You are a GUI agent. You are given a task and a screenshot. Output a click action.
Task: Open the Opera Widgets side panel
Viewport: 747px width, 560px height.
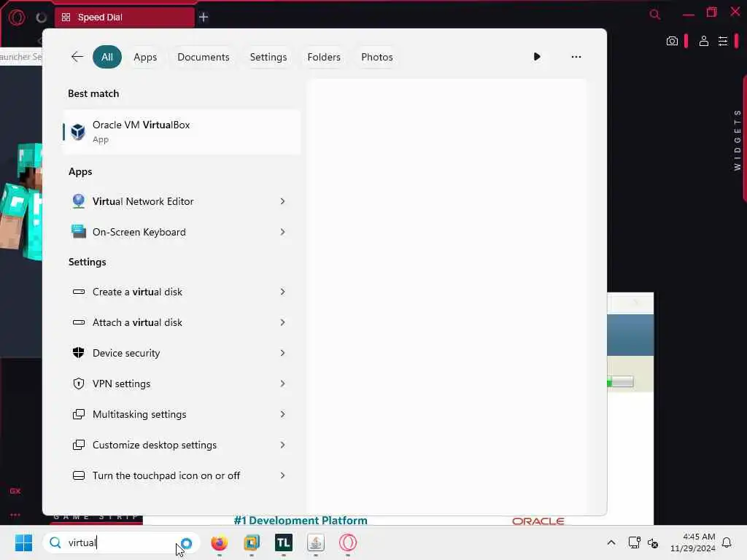(x=738, y=140)
